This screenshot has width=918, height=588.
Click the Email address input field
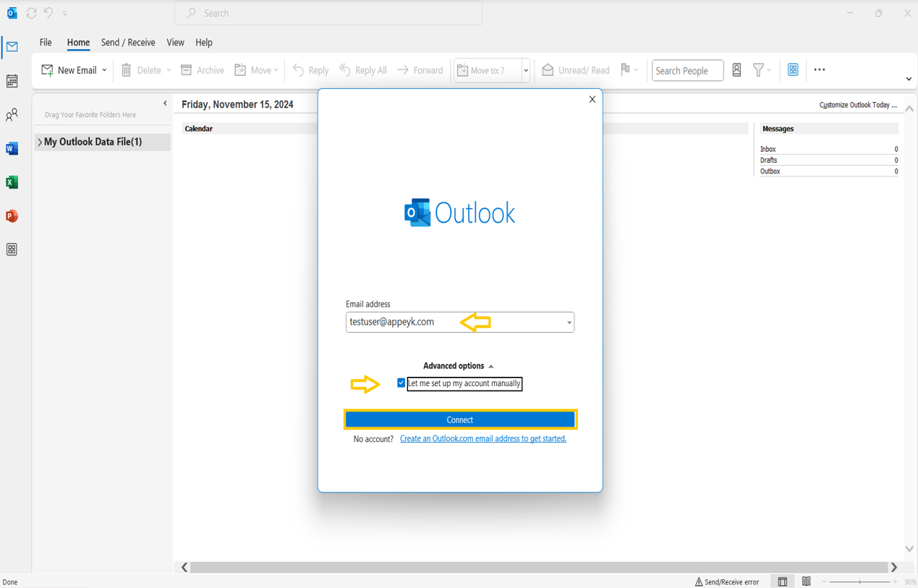460,322
